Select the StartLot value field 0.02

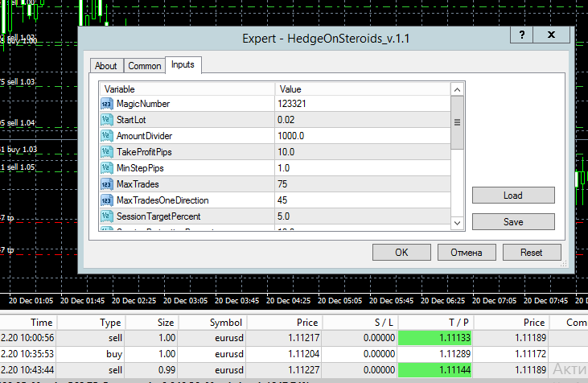[x=363, y=120]
